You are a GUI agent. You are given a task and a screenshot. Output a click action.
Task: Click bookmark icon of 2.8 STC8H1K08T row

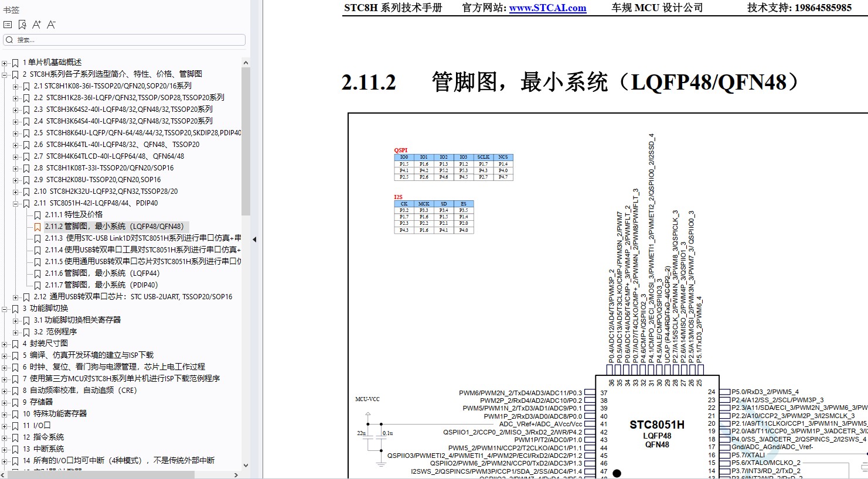(26, 168)
